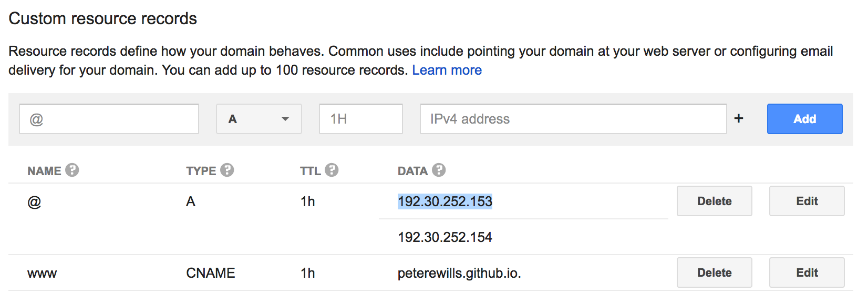The width and height of the screenshot is (868, 303).
Task: Click the help icon beside TYPE header
Action: (x=227, y=170)
